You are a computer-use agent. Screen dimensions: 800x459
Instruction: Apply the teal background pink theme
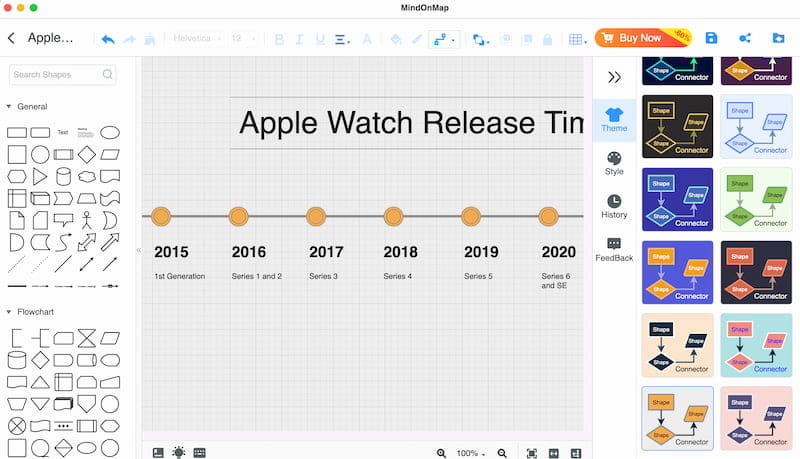[x=756, y=345]
